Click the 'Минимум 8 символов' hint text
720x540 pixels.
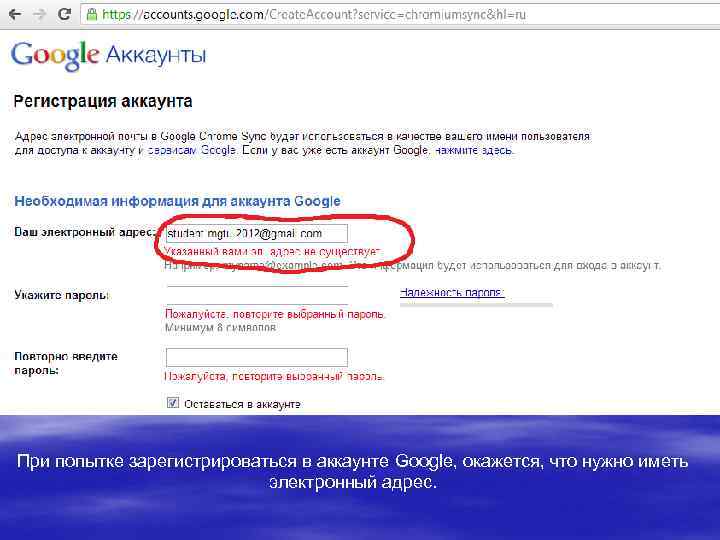[220, 327]
